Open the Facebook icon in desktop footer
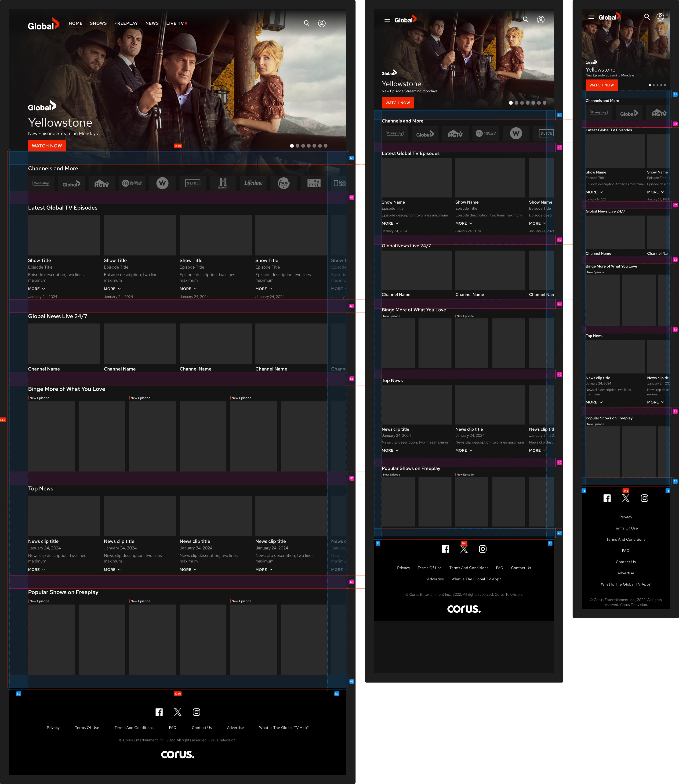 159,712
